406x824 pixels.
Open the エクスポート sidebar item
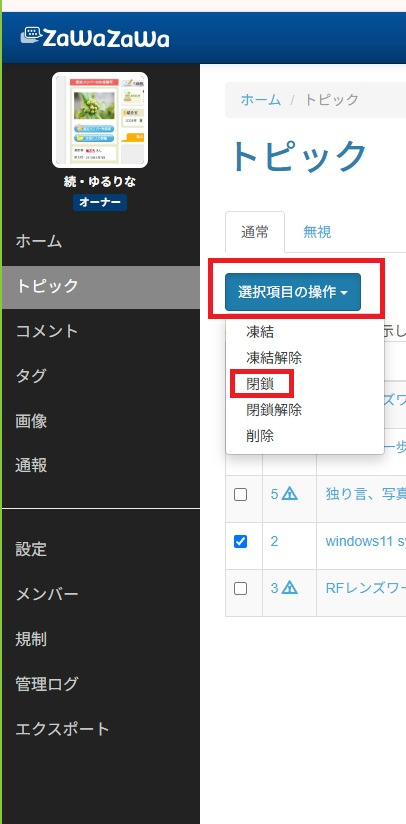[63, 729]
